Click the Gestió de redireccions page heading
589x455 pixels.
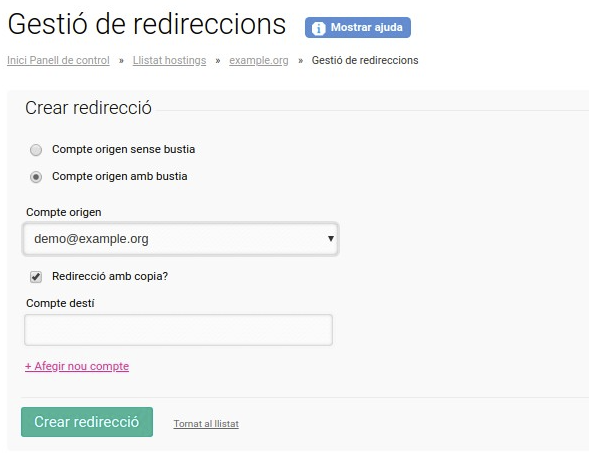coord(147,24)
